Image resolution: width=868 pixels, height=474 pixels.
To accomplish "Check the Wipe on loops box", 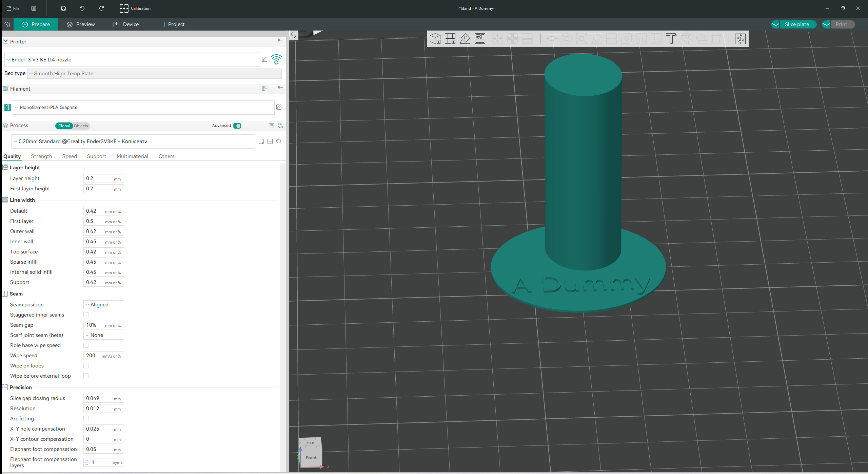I will pyautogui.click(x=86, y=366).
